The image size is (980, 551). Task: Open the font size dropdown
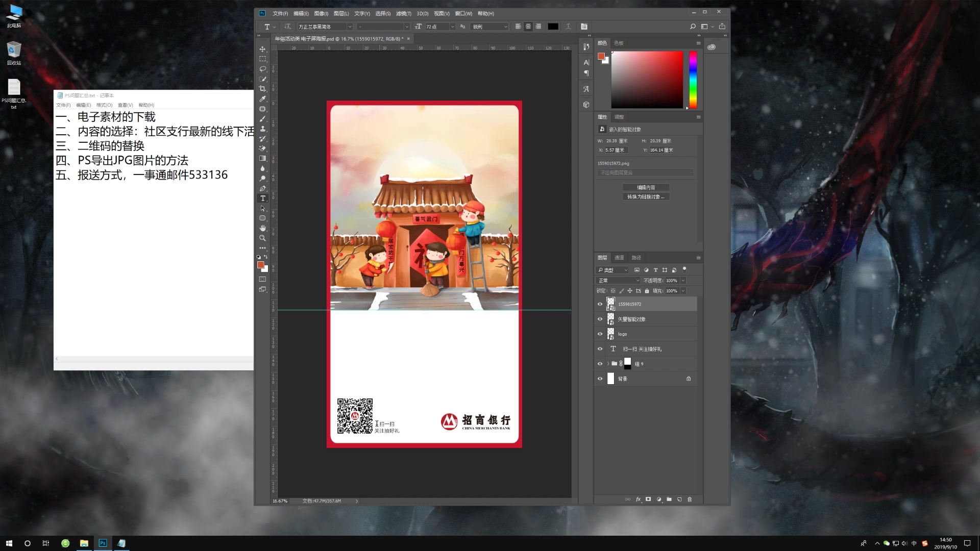coord(452,27)
